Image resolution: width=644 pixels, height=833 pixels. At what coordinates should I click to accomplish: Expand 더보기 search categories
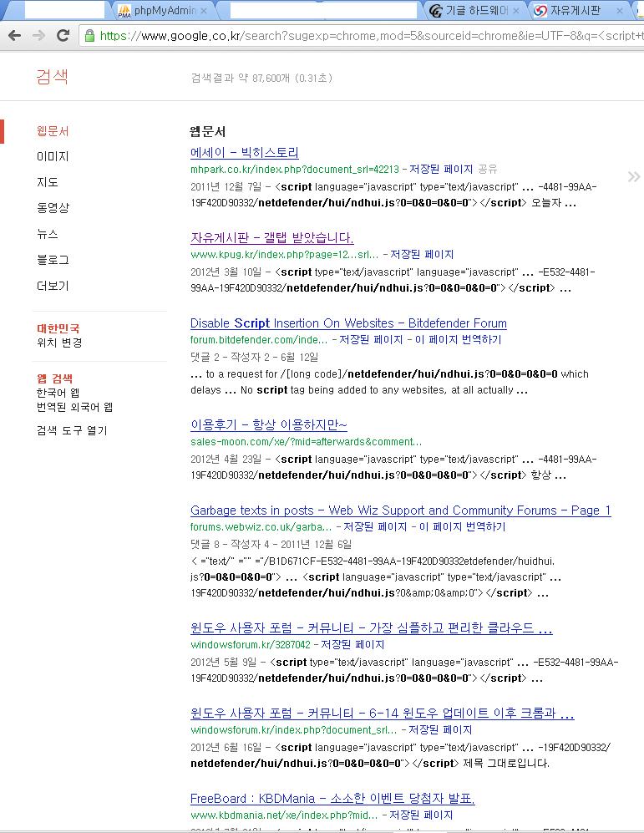pos(53,286)
